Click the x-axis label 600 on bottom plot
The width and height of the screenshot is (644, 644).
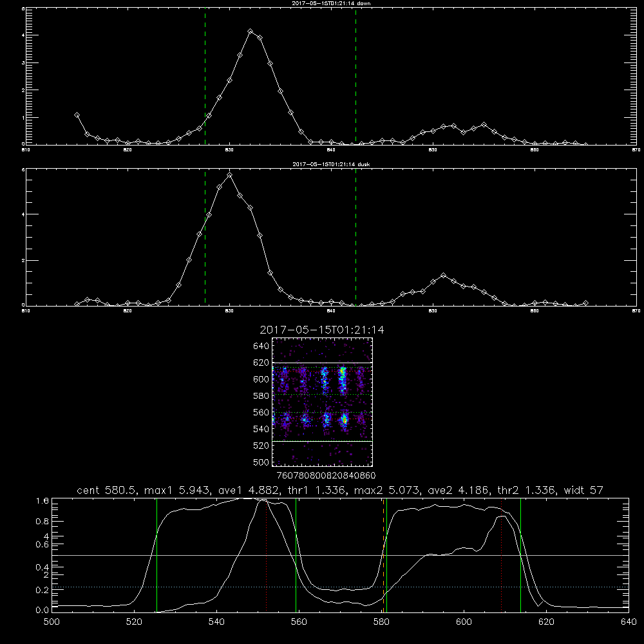pos(464,622)
